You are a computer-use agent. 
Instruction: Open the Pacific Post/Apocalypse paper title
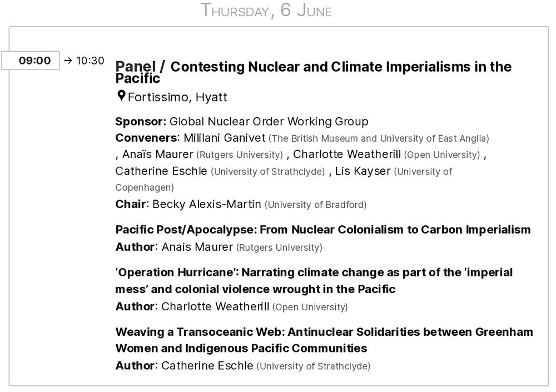pos(323,230)
